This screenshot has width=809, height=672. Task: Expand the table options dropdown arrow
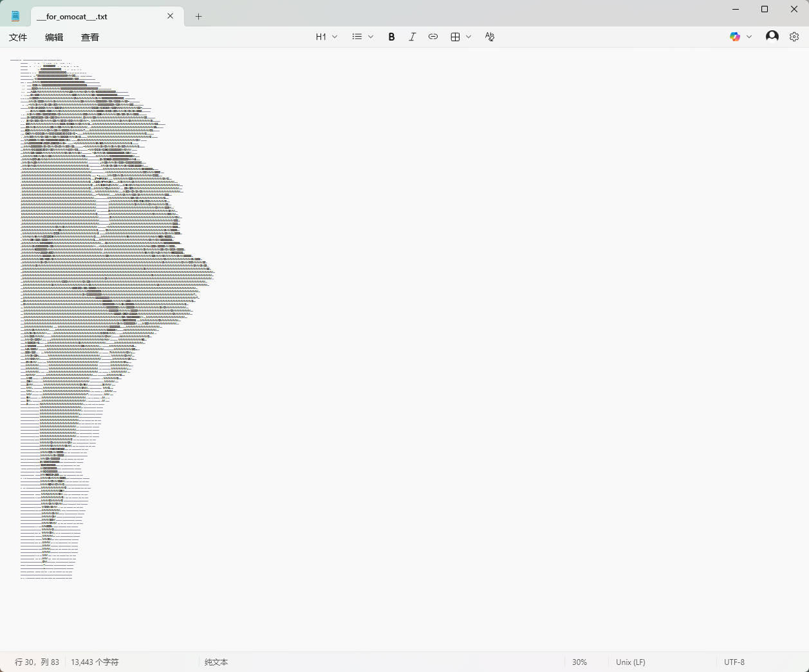point(469,37)
